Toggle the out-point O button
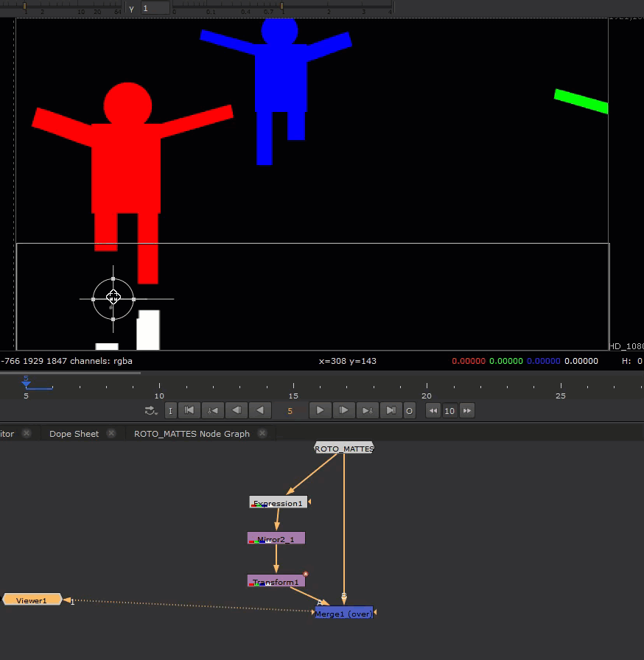644x660 pixels. click(x=410, y=411)
